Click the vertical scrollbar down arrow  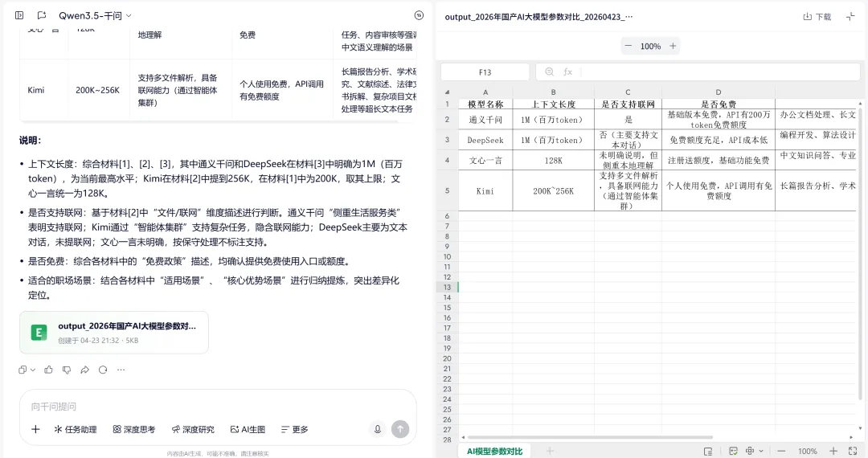click(x=860, y=428)
